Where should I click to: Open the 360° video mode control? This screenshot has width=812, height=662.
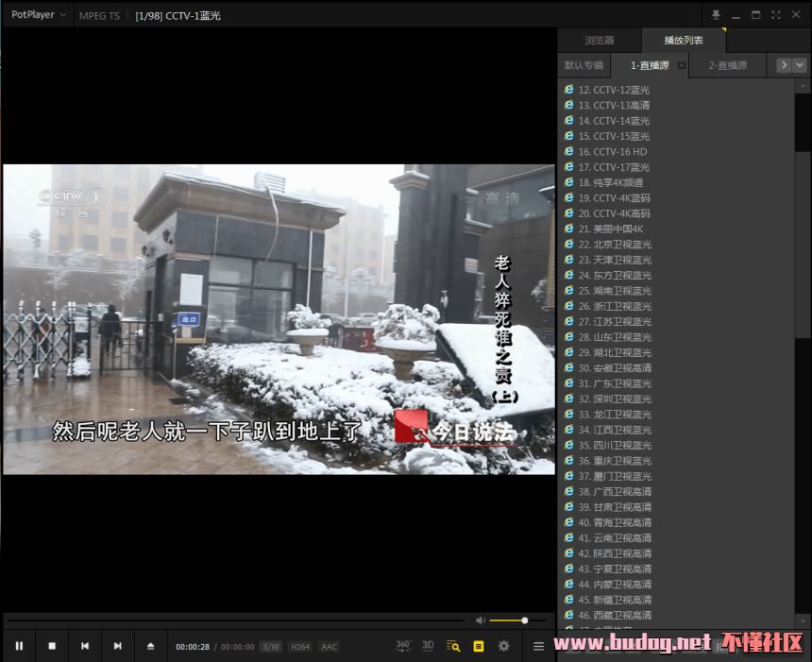403,646
